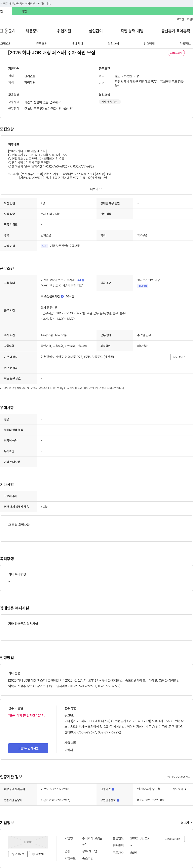Open the 직업 능력 개발 menu
193x868 pixels.
pyautogui.click(x=132, y=31)
